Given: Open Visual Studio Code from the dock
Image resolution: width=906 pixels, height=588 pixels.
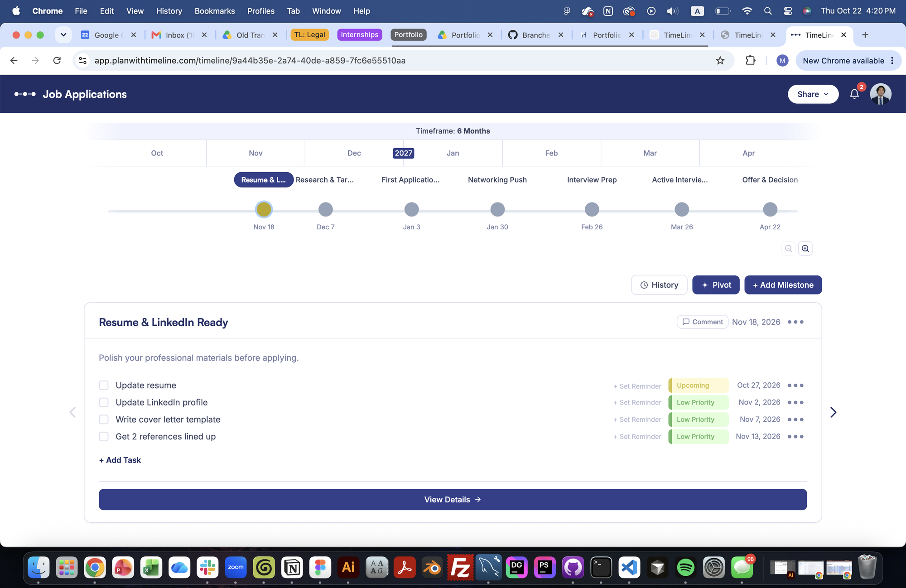Looking at the screenshot, I should [x=629, y=567].
